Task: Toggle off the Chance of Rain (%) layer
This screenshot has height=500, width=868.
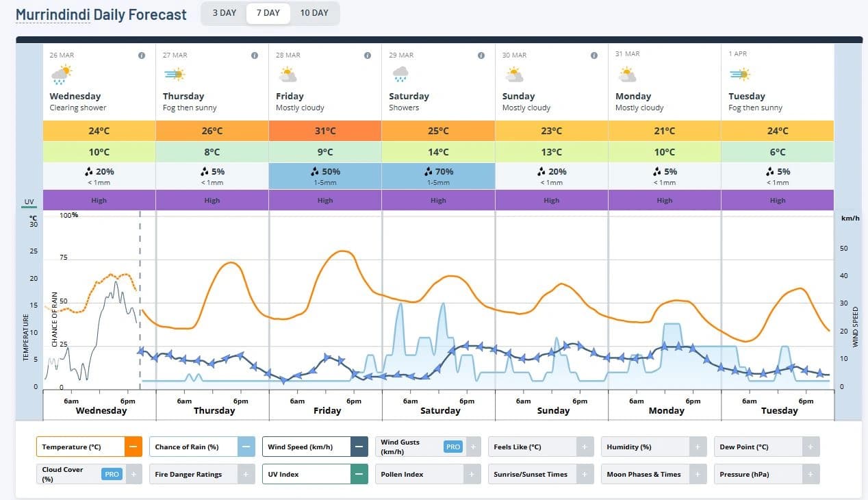Action: click(x=246, y=447)
